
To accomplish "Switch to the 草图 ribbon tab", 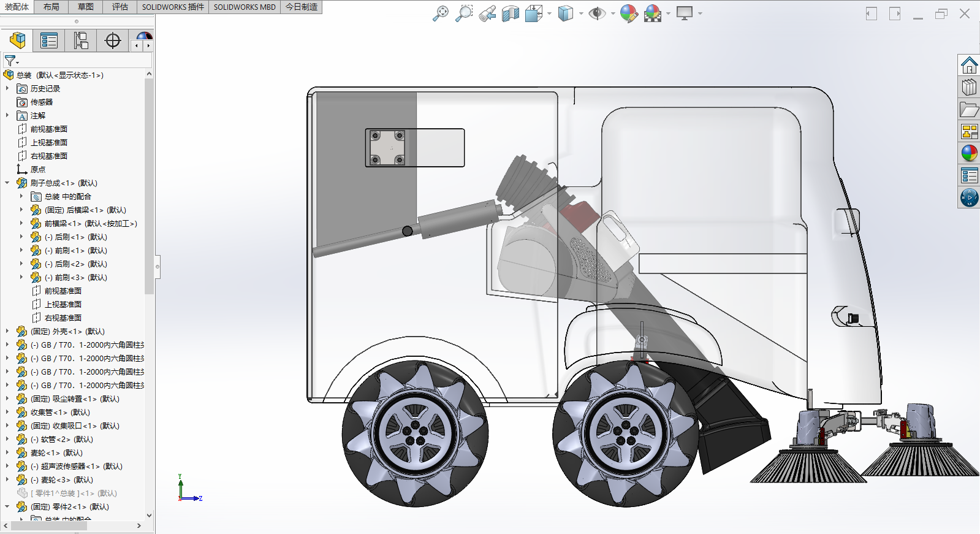I will (86, 7).
